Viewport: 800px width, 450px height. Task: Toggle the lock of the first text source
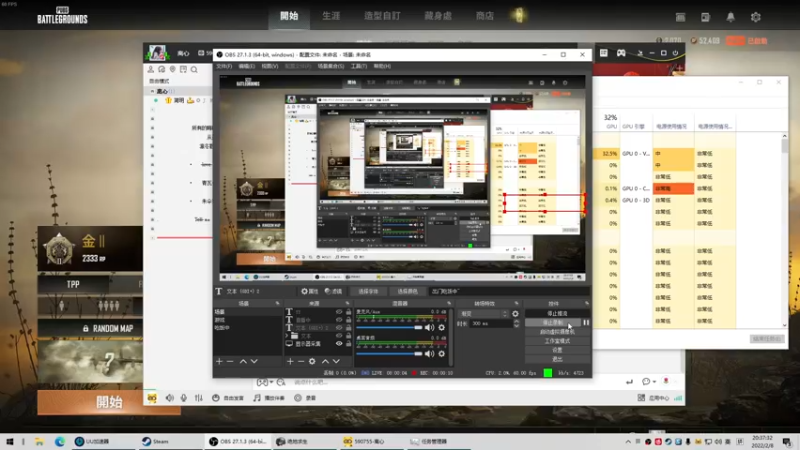coord(348,312)
